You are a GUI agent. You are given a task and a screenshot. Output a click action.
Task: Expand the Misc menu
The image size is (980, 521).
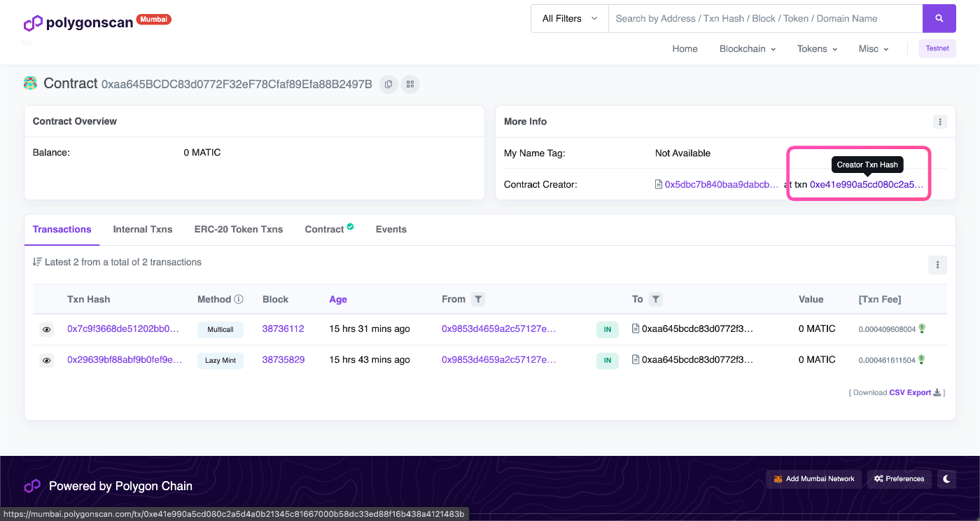pyautogui.click(x=874, y=49)
